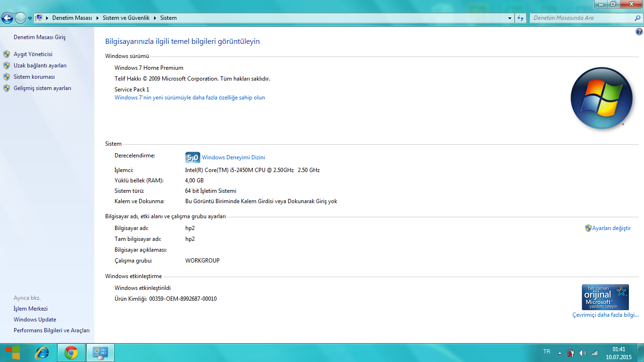Open Windows Deneyimi Dizini link
The image size is (644, 362).
click(x=233, y=157)
